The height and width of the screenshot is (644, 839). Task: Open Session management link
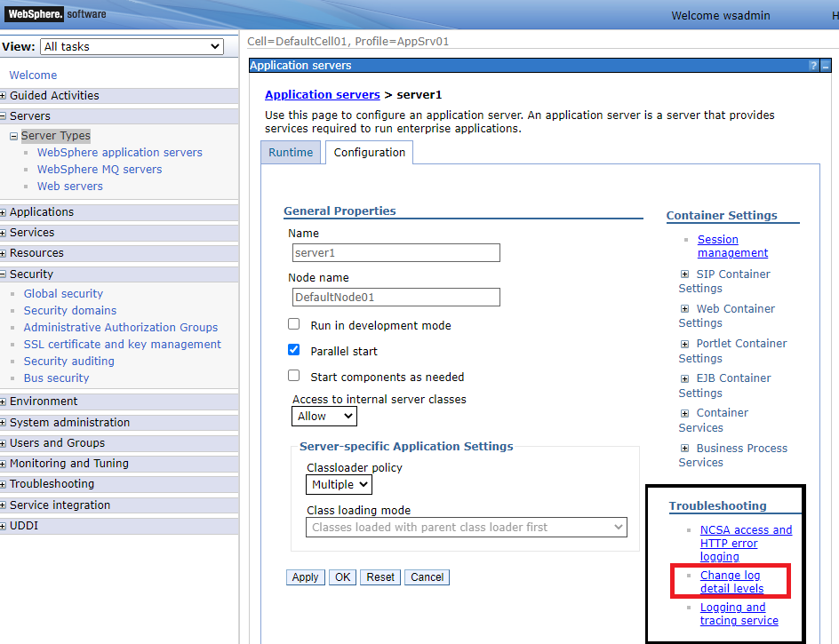tap(732, 246)
